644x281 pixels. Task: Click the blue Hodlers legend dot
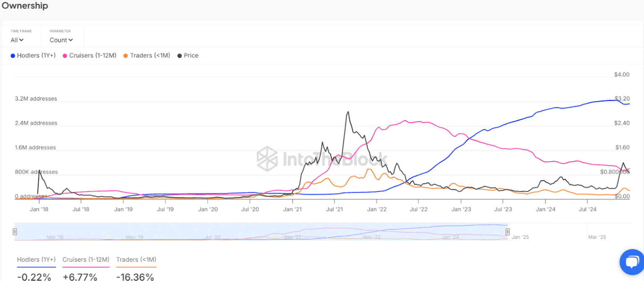13,56
